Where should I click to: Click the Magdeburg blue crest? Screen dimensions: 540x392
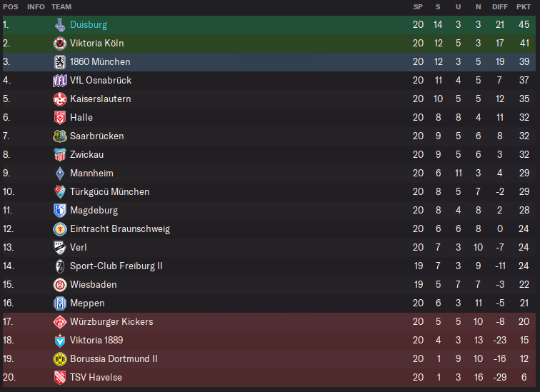60,211
